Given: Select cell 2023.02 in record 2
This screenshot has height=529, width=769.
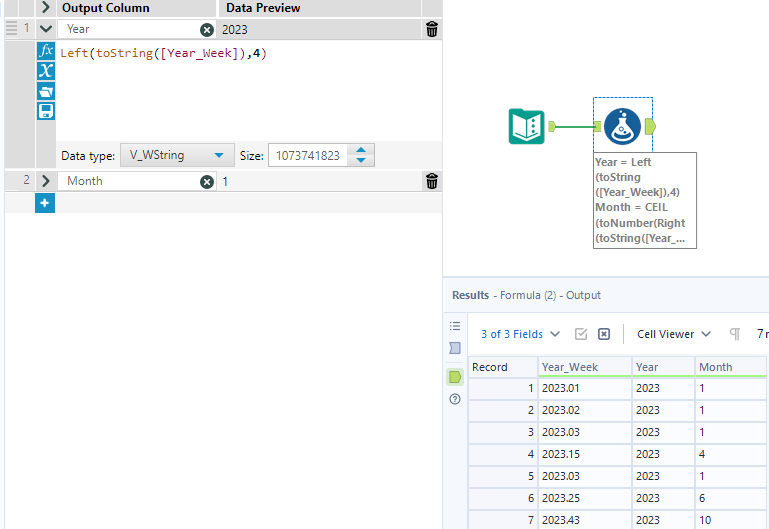Looking at the screenshot, I should [x=585, y=410].
